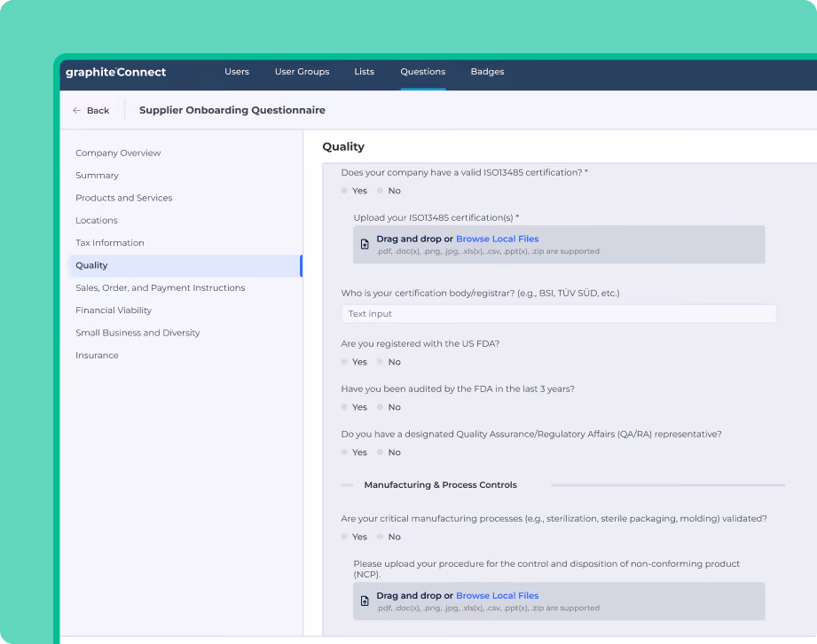Click the Back button
The image size is (817, 644).
[91, 111]
